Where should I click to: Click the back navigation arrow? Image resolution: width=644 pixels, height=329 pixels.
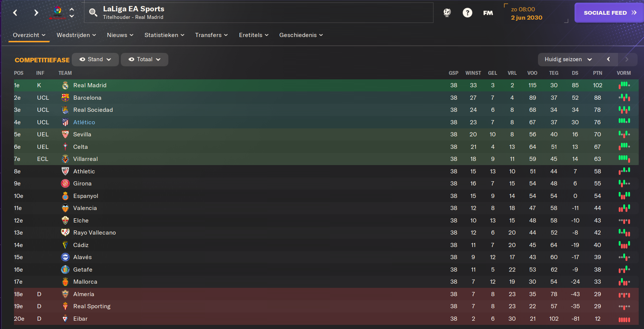[x=15, y=13]
